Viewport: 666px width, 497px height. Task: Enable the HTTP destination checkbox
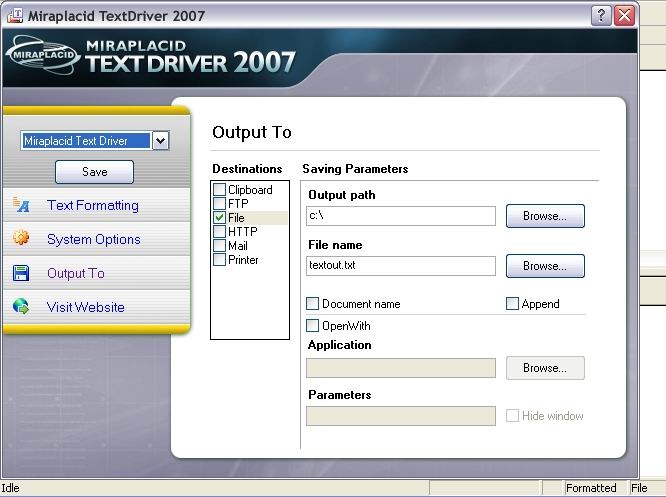tap(219, 232)
